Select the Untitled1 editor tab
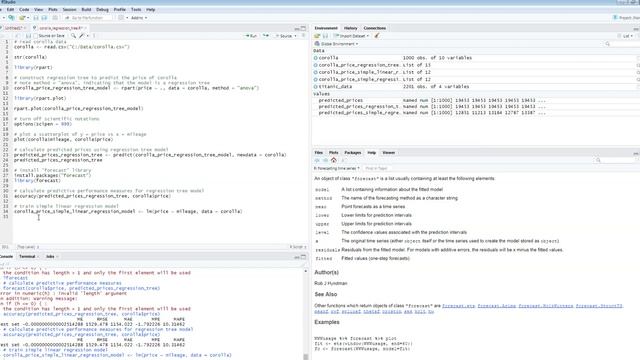Image resolution: width=640 pixels, height=360 pixels. 13,28
